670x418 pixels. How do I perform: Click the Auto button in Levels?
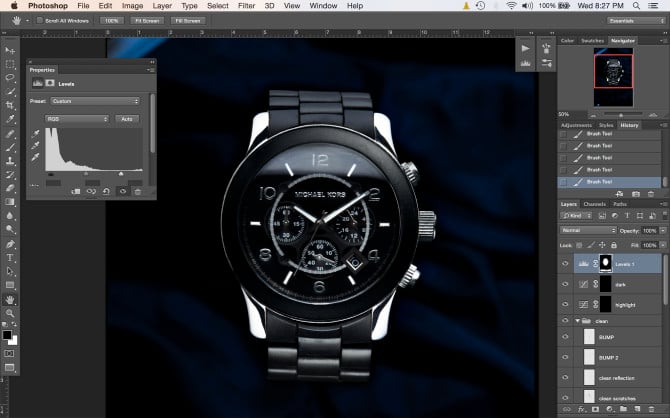[x=128, y=118]
